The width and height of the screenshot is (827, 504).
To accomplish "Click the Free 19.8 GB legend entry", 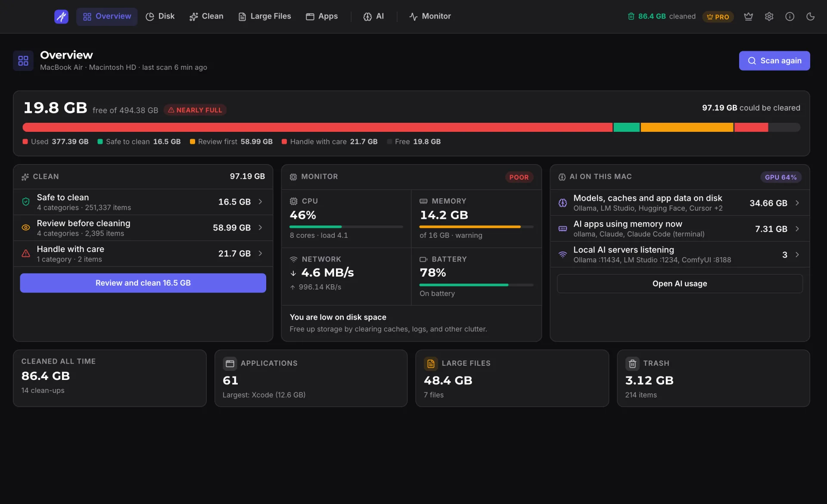I will click(x=414, y=142).
